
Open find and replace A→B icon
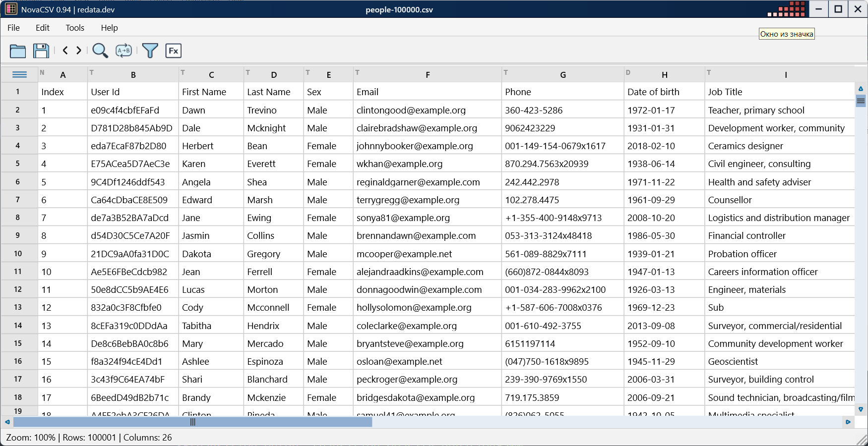124,51
